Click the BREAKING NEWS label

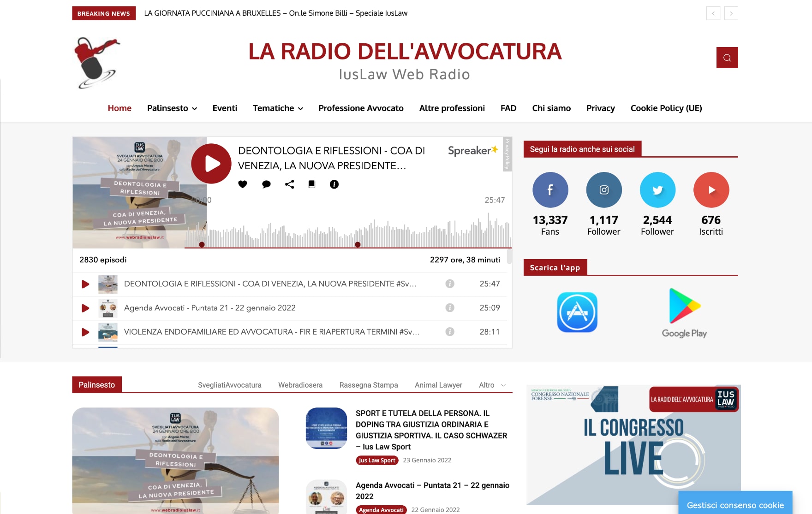point(104,13)
